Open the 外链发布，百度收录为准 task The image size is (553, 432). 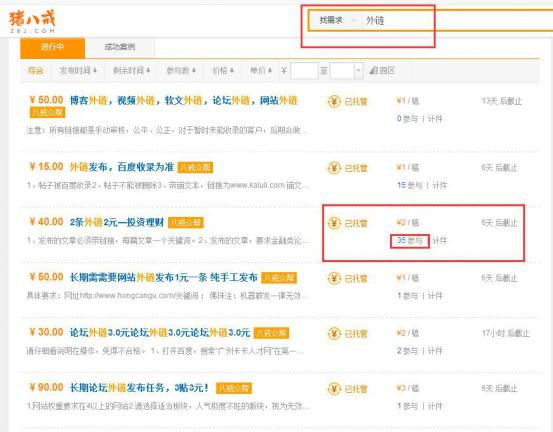[122, 167]
